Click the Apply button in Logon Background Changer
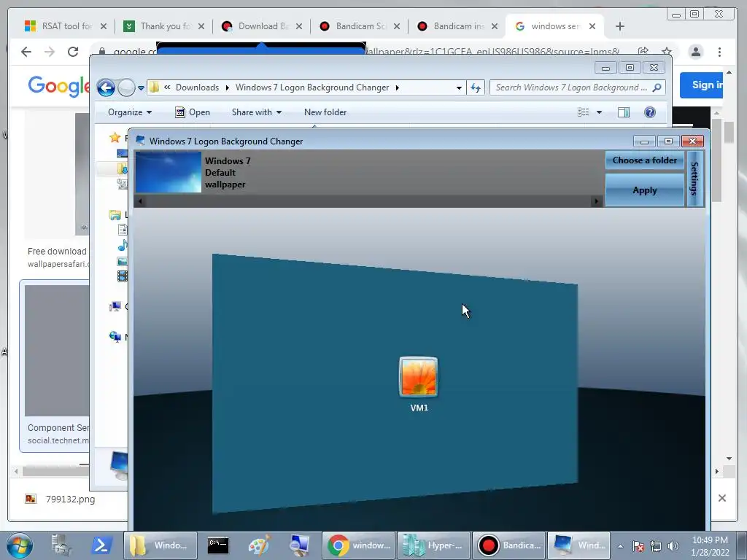The width and height of the screenshot is (747, 560). coord(645,190)
